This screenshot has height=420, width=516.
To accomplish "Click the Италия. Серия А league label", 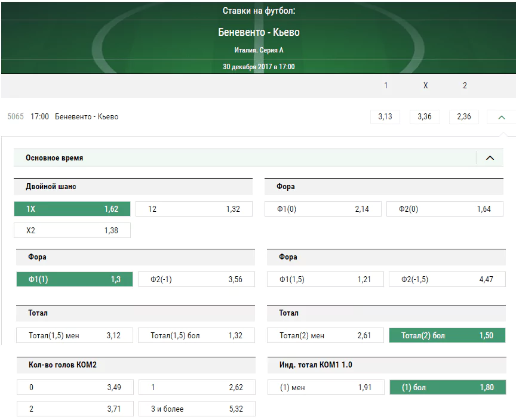I will pyautogui.click(x=259, y=50).
